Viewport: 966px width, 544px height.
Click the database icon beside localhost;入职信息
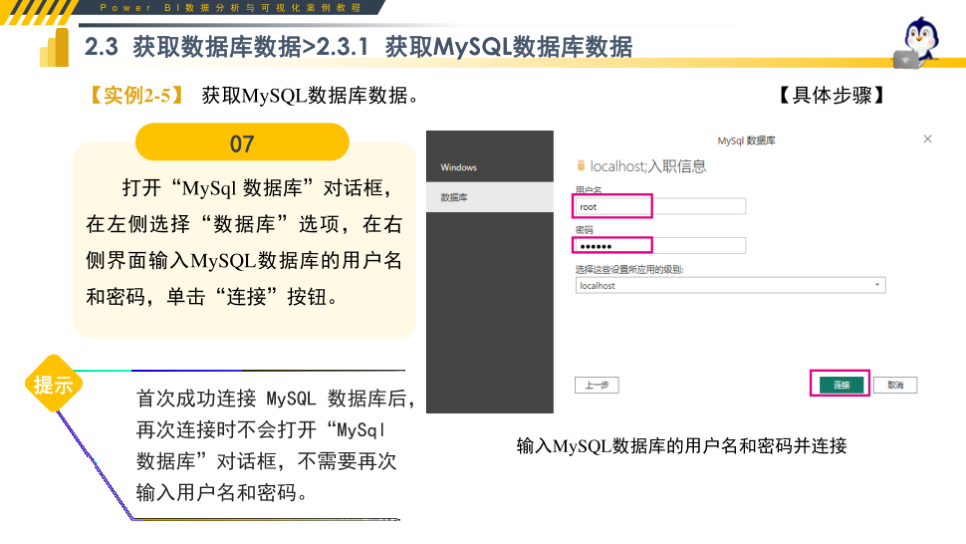tap(580, 165)
